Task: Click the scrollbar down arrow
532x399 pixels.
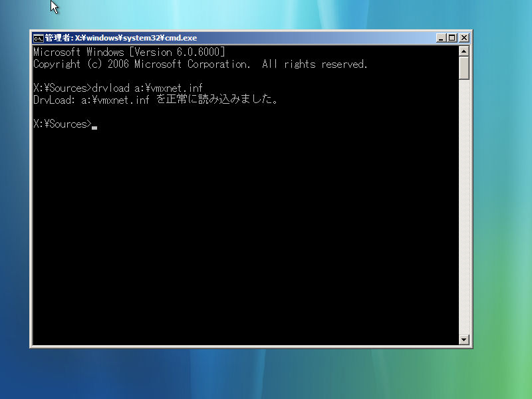Action: click(464, 339)
